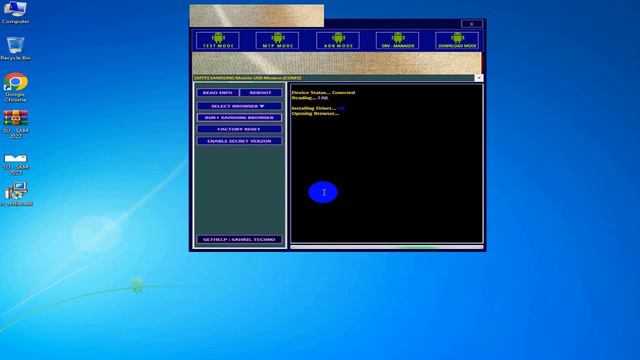The height and width of the screenshot is (360, 640).
Task: Select the SU - SAM 2023 application shortcut
Action: 16,164
